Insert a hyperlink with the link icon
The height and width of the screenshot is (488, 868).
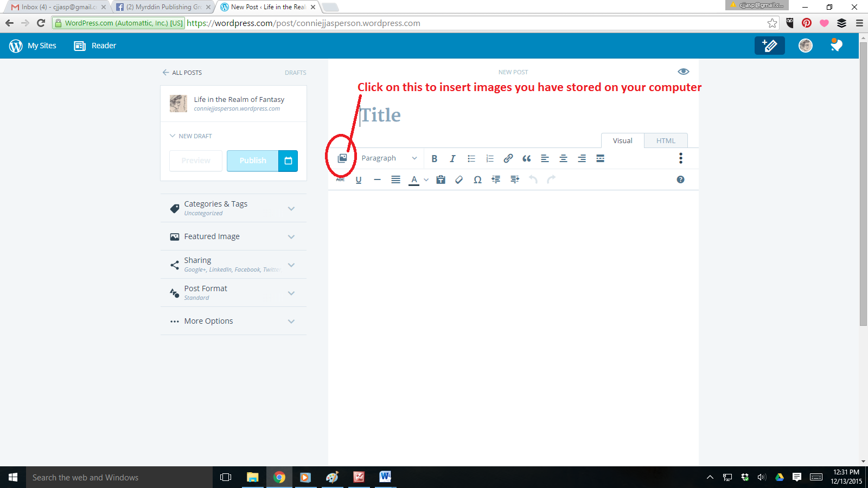pos(508,158)
